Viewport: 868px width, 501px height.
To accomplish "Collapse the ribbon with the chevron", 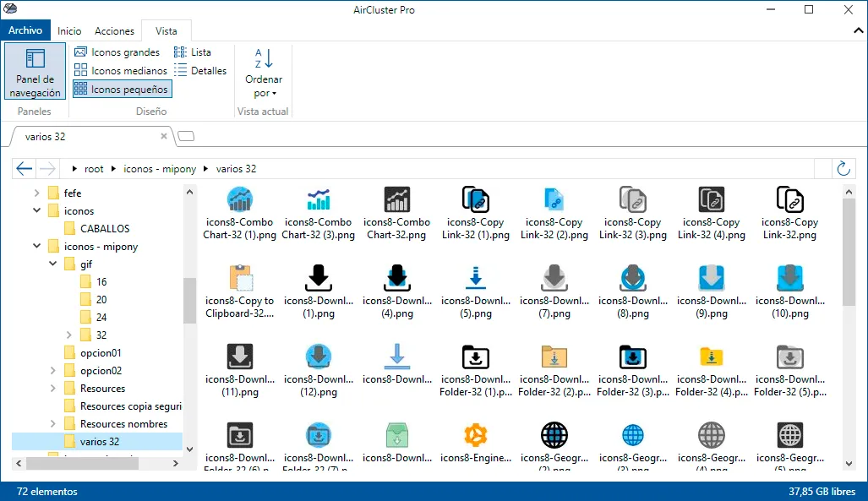I will pos(859,30).
